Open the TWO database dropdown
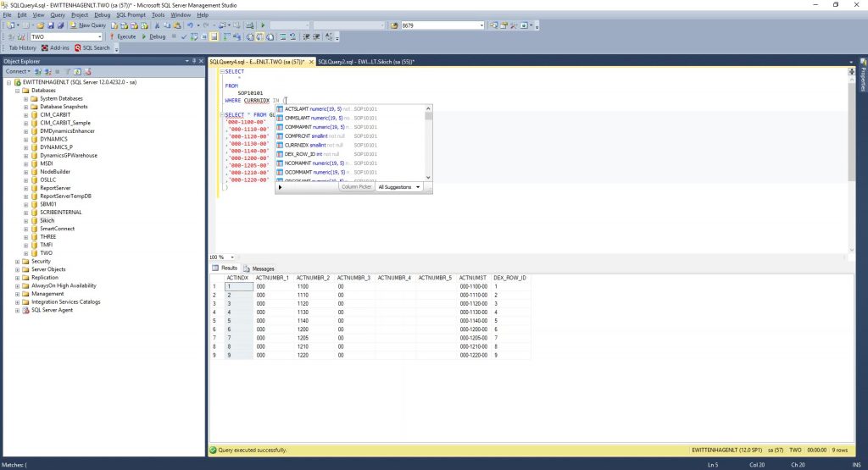 99,37
